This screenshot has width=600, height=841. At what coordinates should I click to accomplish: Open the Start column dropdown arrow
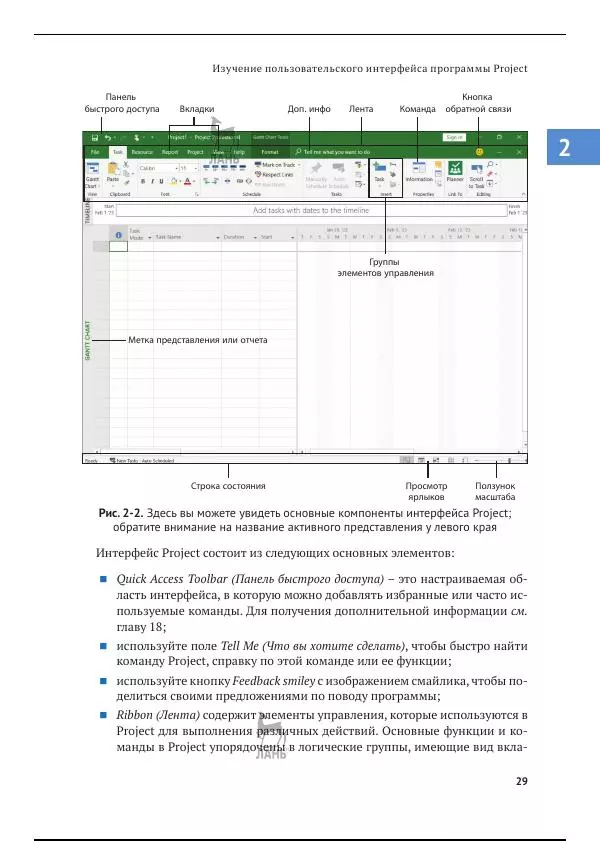click(x=293, y=237)
